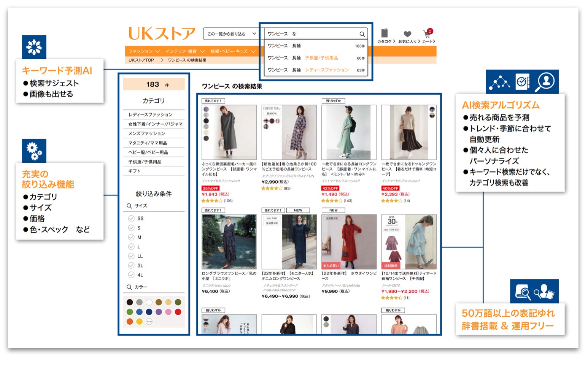Filter by the navy color swatch
Screen dimensions: 588x365
(149, 312)
